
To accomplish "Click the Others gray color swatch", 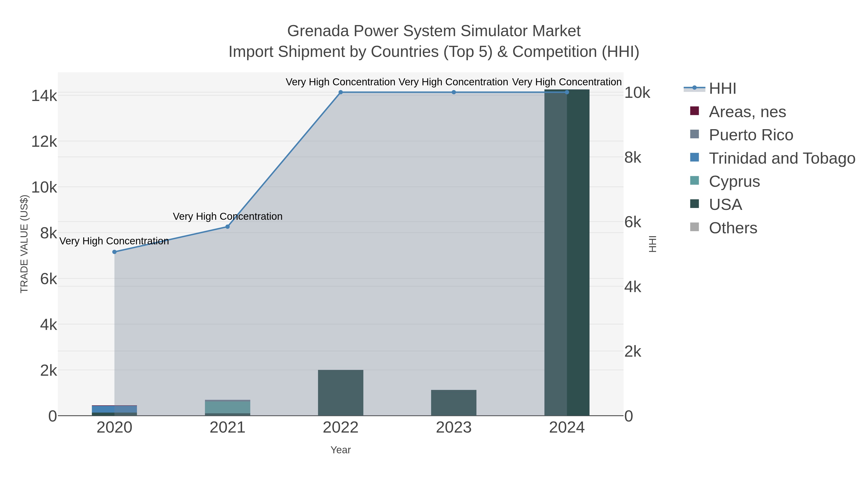I will pyautogui.click(x=694, y=227).
